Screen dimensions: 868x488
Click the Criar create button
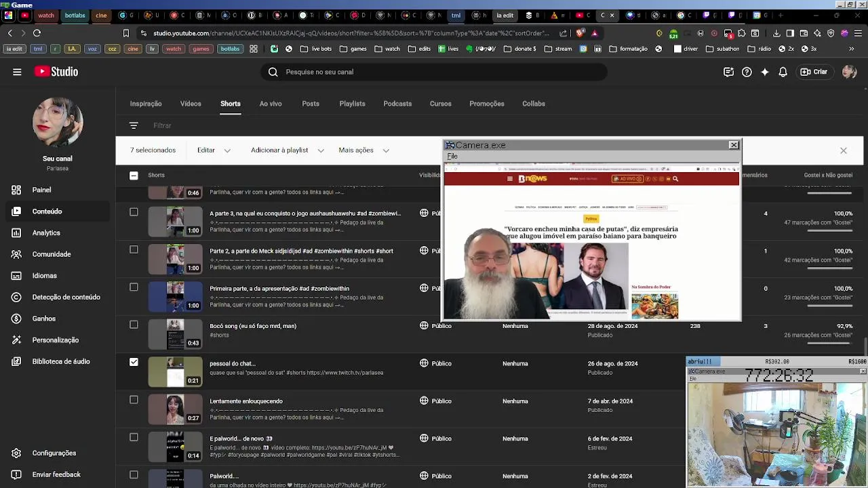pyautogui.click(x=814, y=72)
